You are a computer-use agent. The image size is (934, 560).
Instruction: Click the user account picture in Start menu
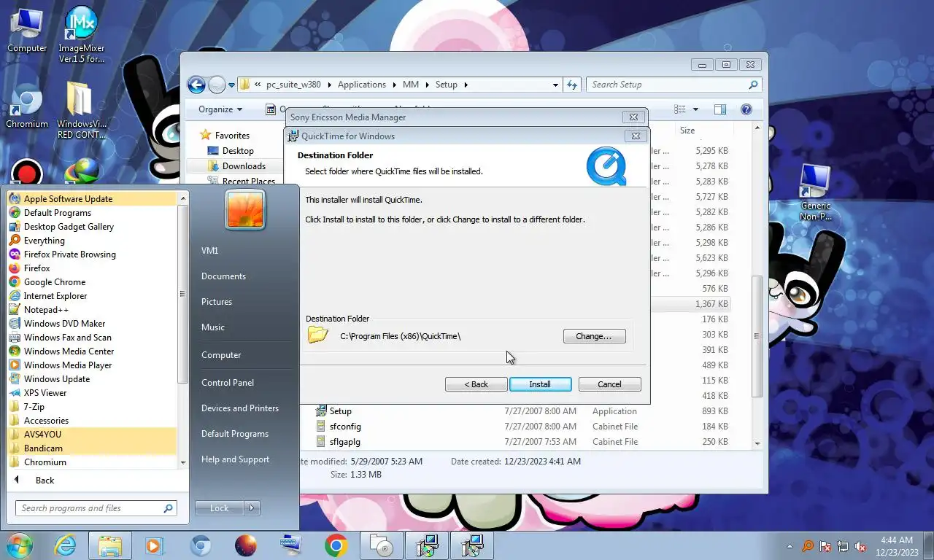tap(245, 209)
